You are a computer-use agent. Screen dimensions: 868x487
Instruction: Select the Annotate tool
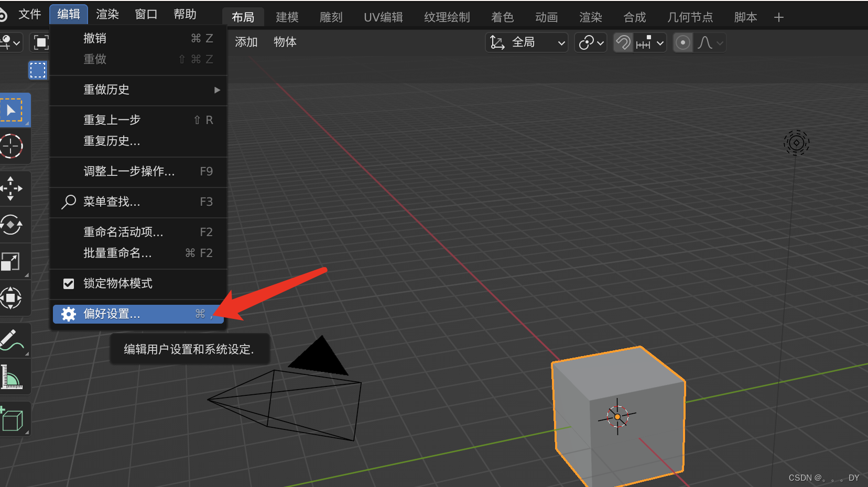(13, 340)
